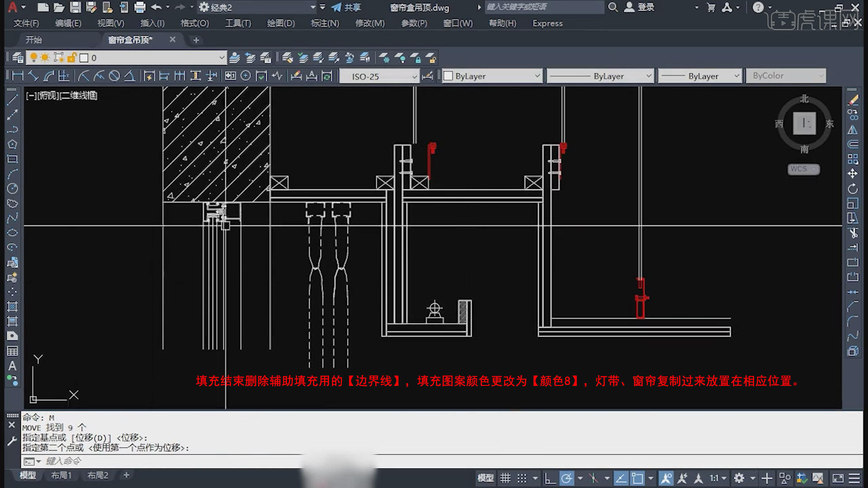Open the Hatch tool in left toolbar

pyautogui.click(x=12, y=307)
